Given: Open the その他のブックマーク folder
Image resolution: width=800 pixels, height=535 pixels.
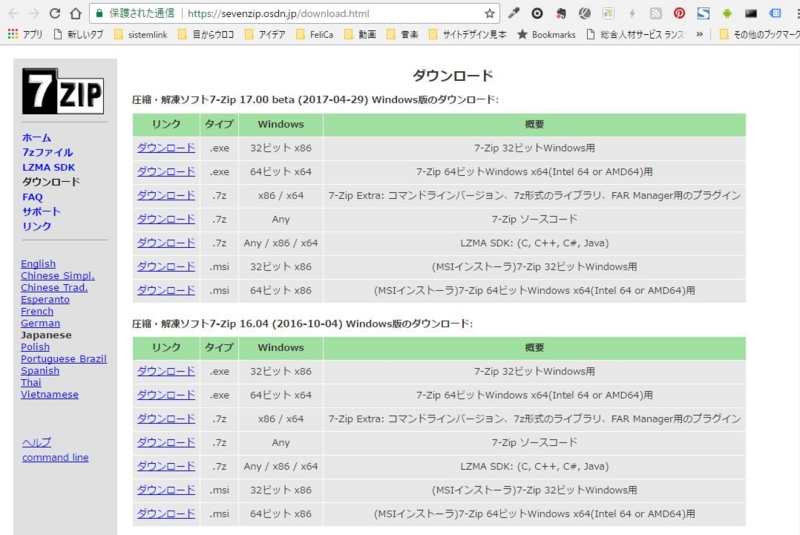Looking at the screenshot, I should pyautogui.click(x=759, y=34).
